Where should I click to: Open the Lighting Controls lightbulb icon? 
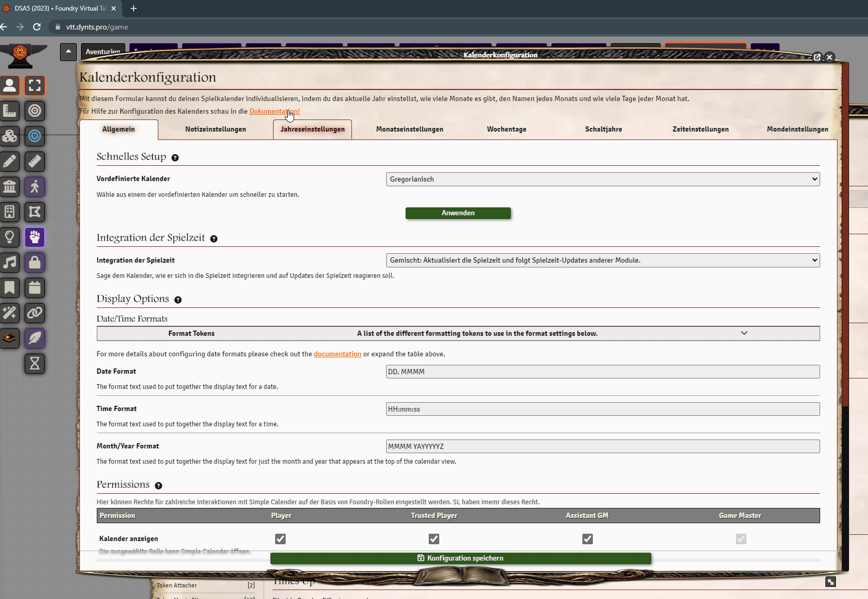[9, 237]
